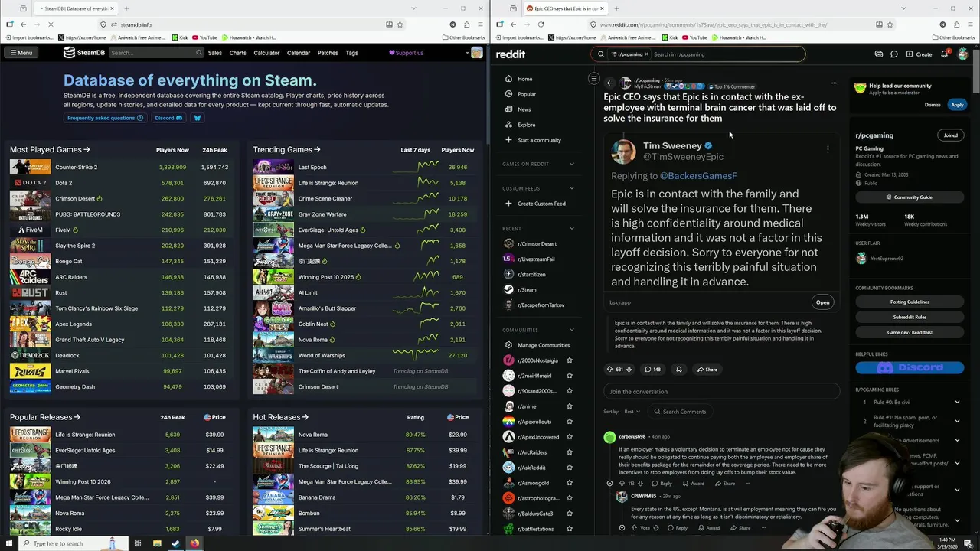Select Crimson Desert in Most Played
Screen dimensions: 980x551
pos(119,198)
